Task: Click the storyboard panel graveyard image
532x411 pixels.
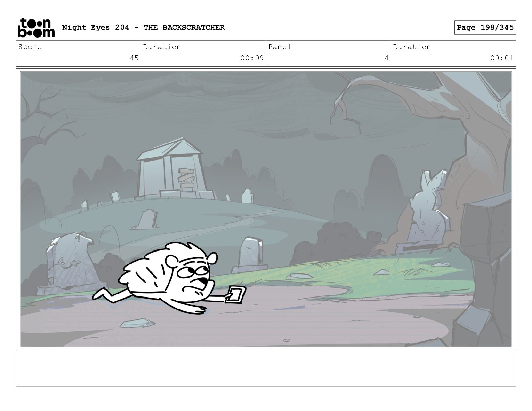Action: tap(266, 209)
